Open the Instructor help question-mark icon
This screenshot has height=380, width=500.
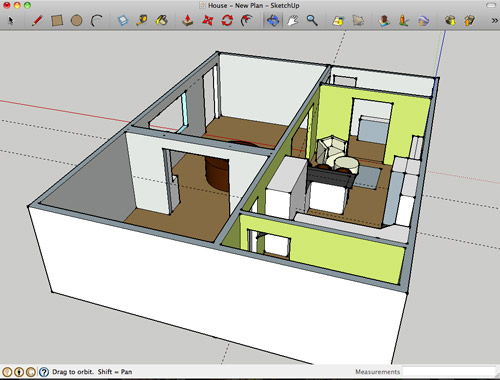44,372
